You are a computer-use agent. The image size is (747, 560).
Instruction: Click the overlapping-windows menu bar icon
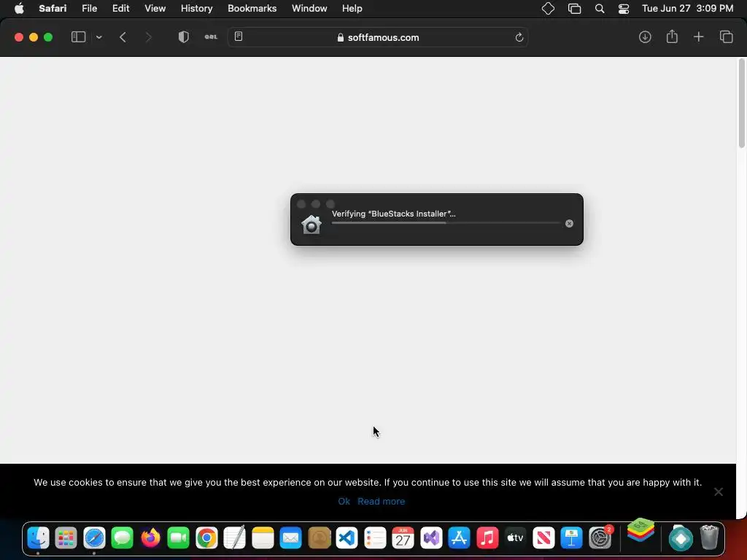click(x=575, y=9)
